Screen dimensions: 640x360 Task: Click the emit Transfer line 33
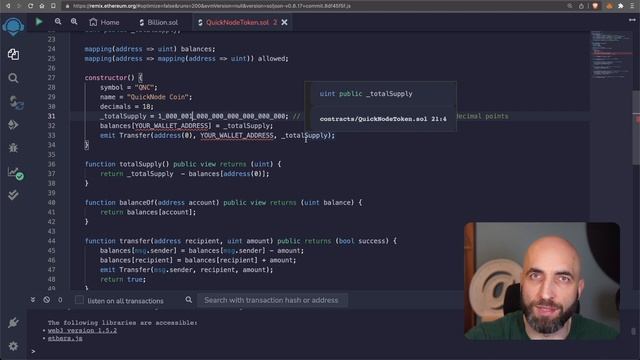click(x=217, y=136)
